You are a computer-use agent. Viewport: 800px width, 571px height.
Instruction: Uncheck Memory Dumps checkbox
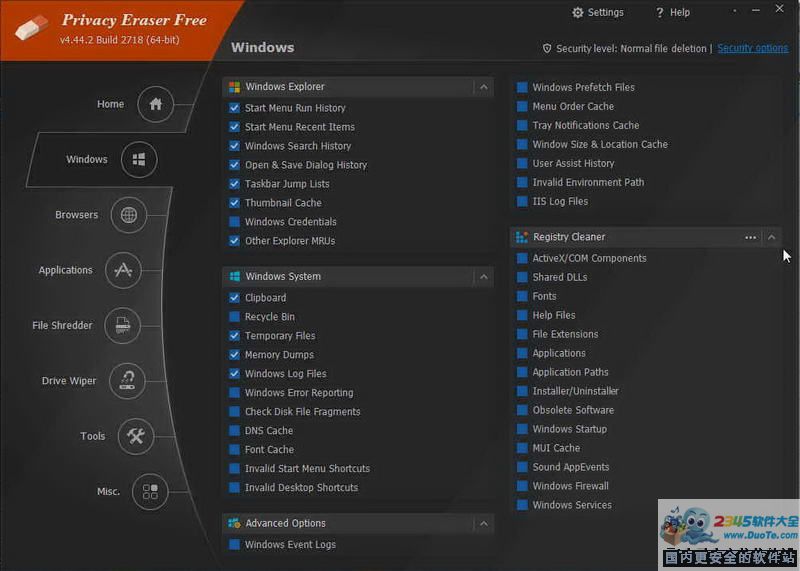234,355
